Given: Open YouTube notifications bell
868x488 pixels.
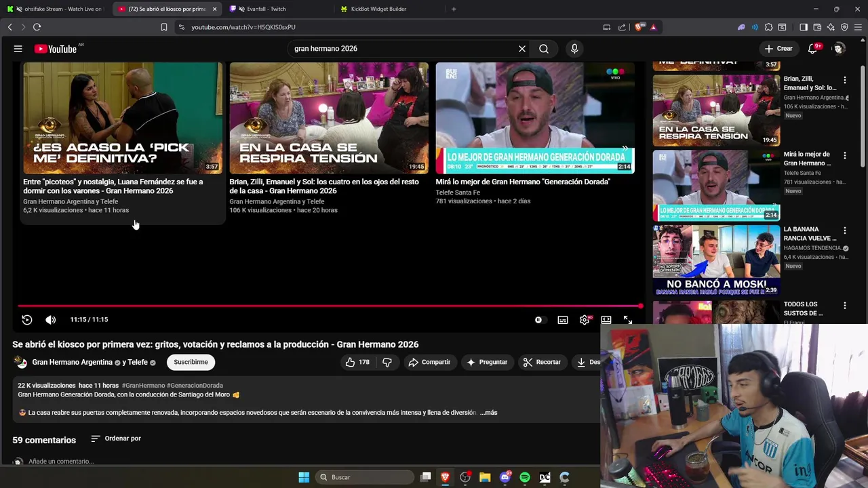Looking at the screenshot, I should [x=812, y=49].
